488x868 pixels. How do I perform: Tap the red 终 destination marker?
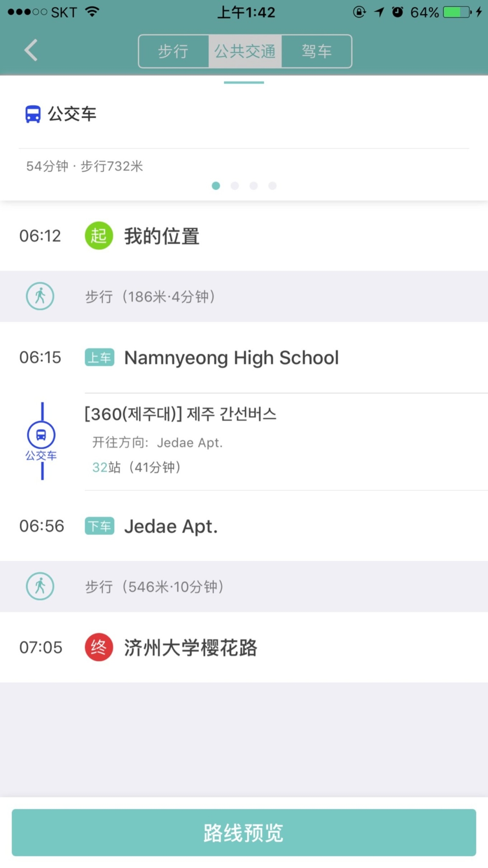click(99, 647)
